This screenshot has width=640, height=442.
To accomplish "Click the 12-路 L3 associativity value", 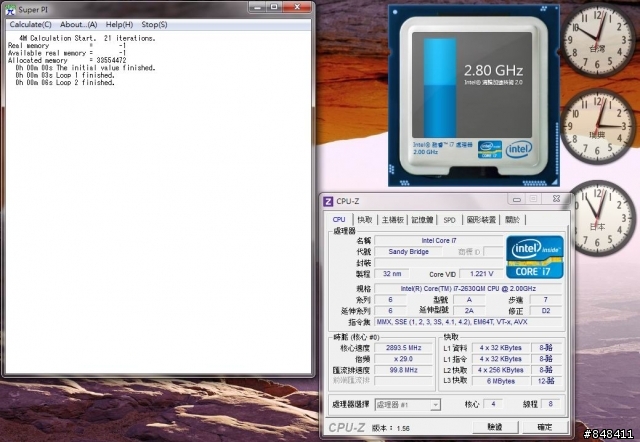I will click(x=546, y=381).
